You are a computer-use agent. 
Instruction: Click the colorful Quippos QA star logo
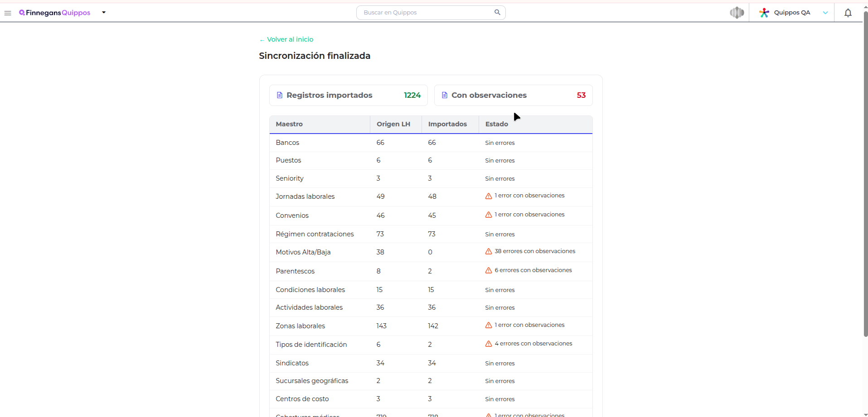pyautogui.click(x=764, y=13)
